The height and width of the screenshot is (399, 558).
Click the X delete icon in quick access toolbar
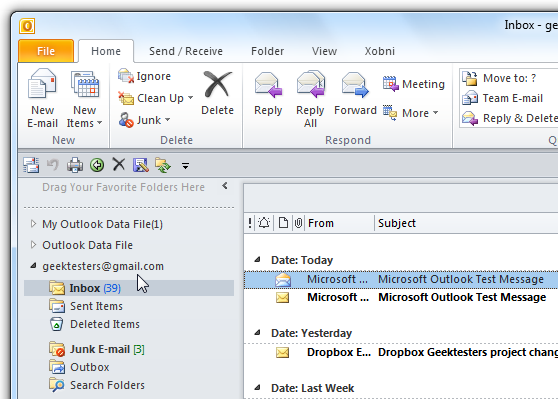point(119,165)
